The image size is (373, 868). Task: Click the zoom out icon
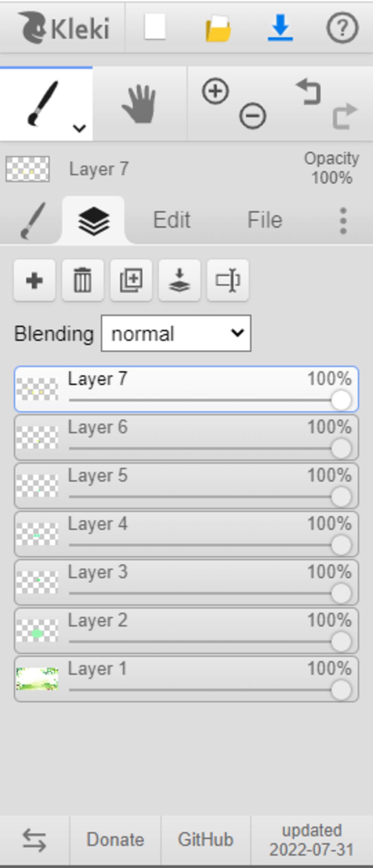point(252,116)
